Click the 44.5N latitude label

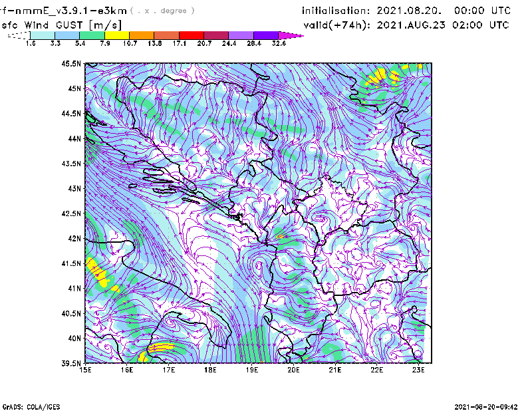[x=71, y=113]
